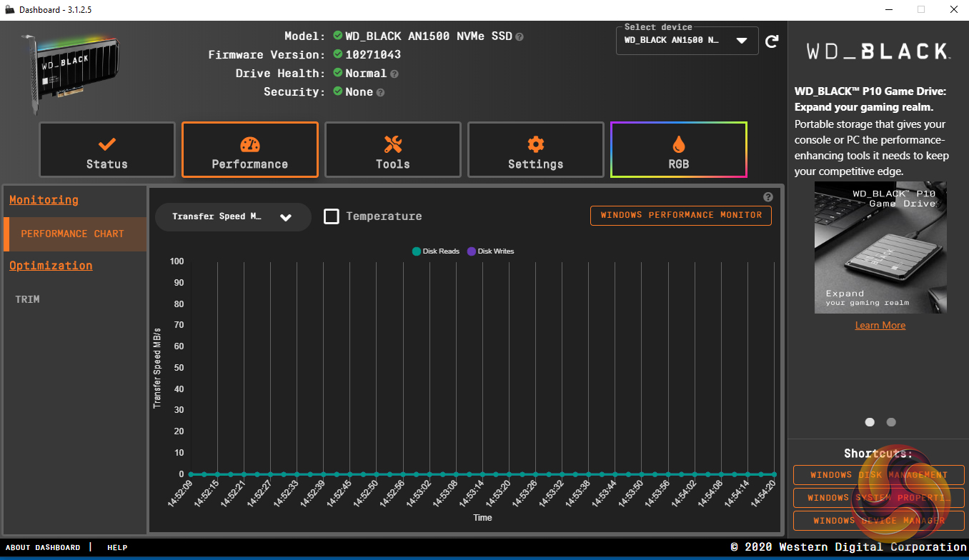Open the RGB lighting tab
The image size is (969, 560).
679,150
